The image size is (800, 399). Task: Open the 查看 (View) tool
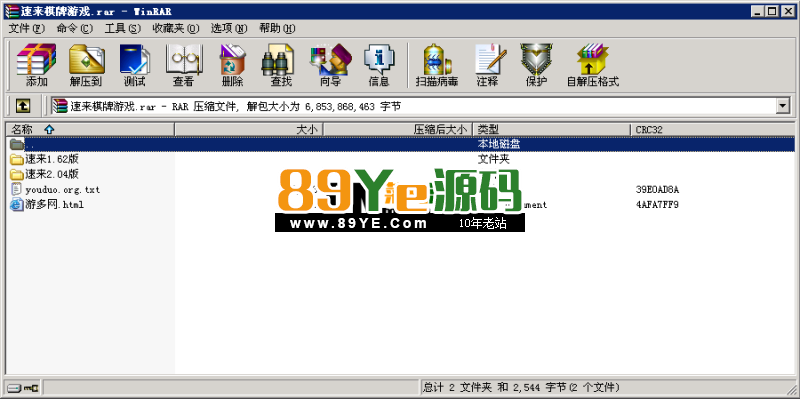pyautogui.click(x=183, y=65)
